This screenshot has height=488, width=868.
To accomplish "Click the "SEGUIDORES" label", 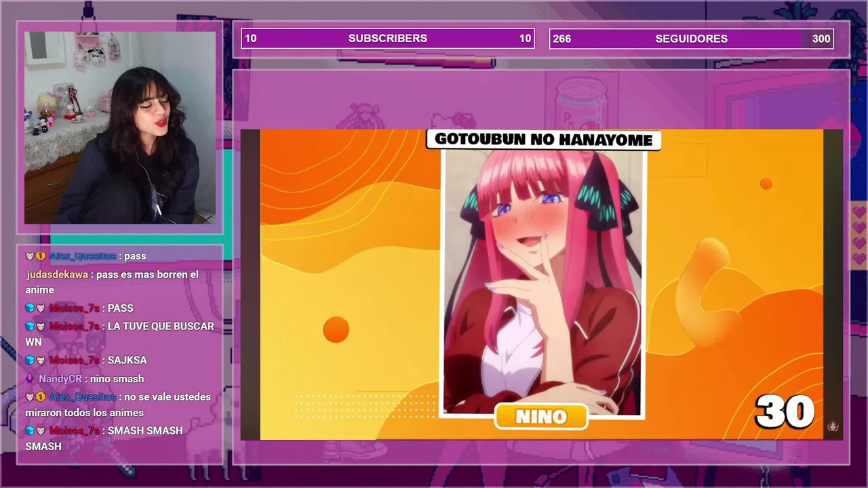I will [x=691, y=39].
